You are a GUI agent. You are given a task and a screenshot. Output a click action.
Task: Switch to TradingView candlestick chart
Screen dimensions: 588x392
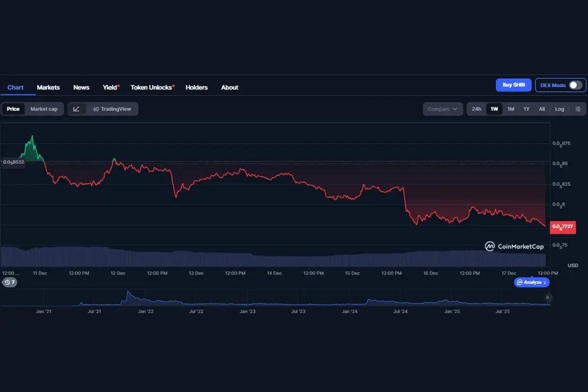tap(112, 109)
